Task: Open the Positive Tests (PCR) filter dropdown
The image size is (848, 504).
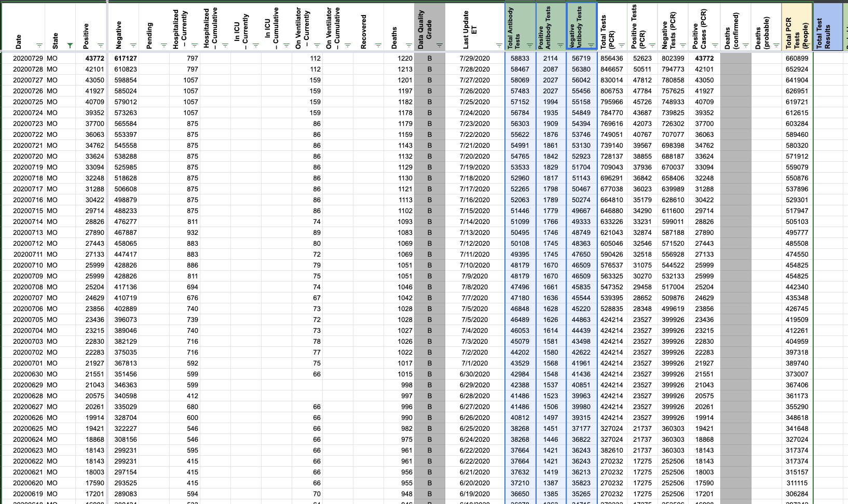Action: (652, 46)
